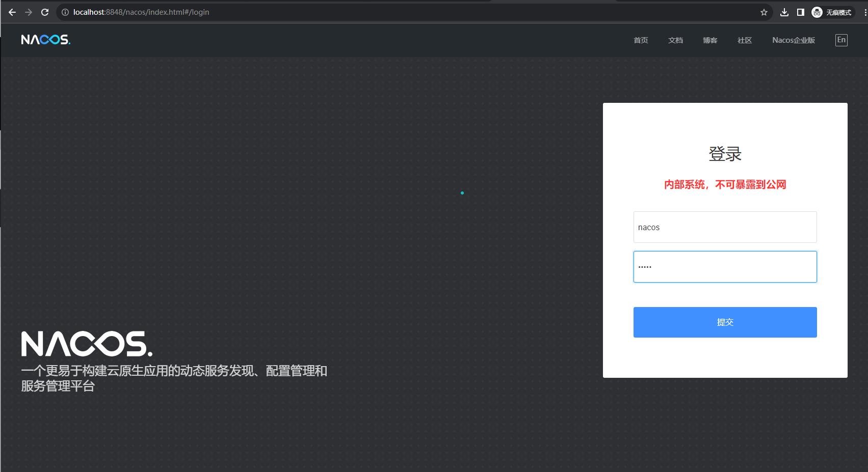
Task: Submit login with 提交 button
Action: tap(725, 322)
